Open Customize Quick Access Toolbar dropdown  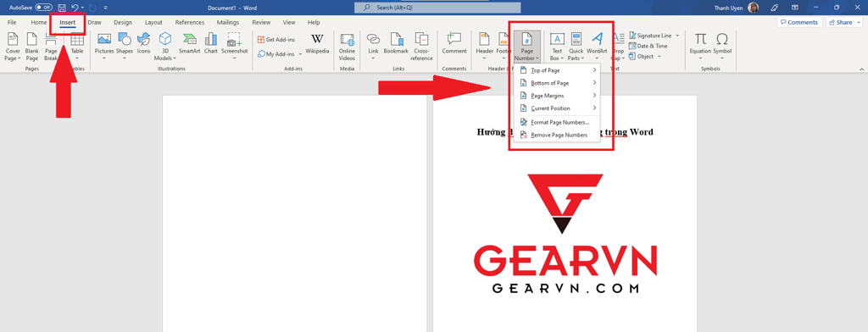(x=106, y=8)
